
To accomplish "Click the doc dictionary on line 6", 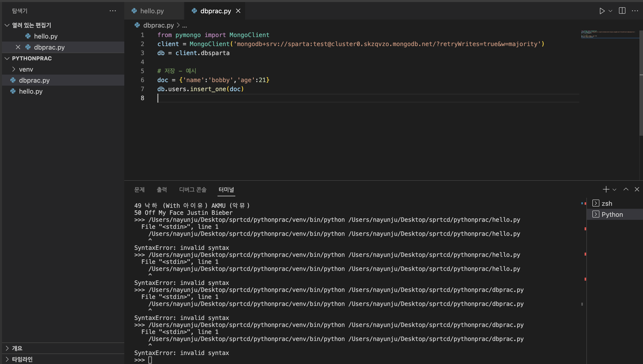I will [224, 80].
